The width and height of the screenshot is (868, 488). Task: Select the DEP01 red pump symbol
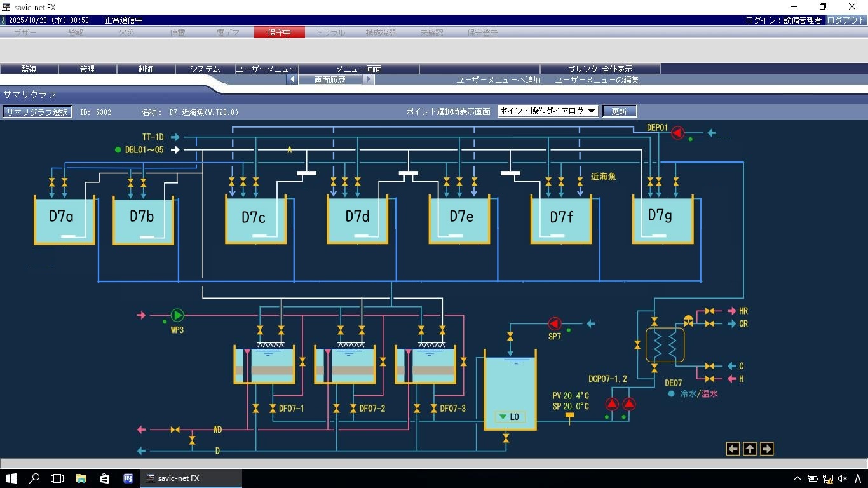click(x=677, y=133)
